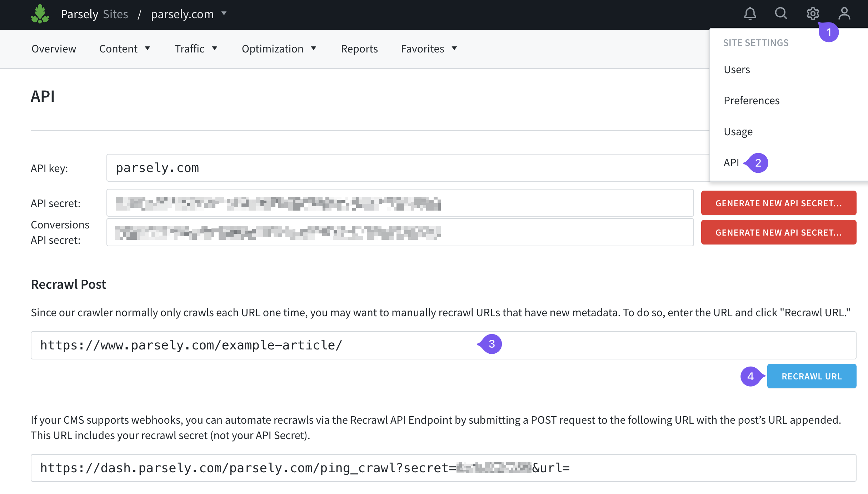
Task: Go to the Overview tab
Action: [x=54, y=49]
